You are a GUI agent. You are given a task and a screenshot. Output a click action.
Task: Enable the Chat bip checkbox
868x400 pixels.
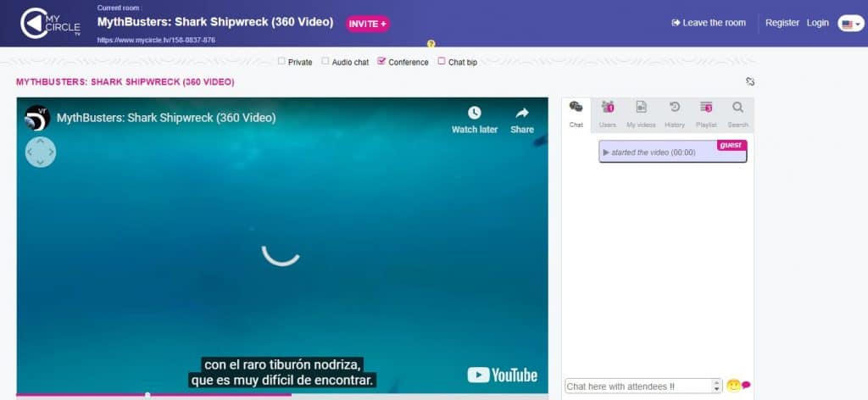[441, 61]
